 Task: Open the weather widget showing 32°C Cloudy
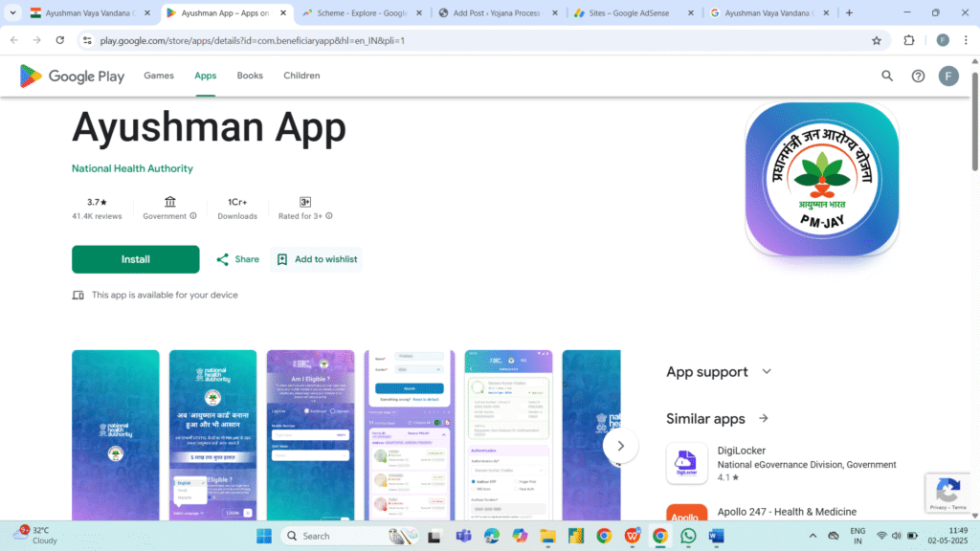36,536
